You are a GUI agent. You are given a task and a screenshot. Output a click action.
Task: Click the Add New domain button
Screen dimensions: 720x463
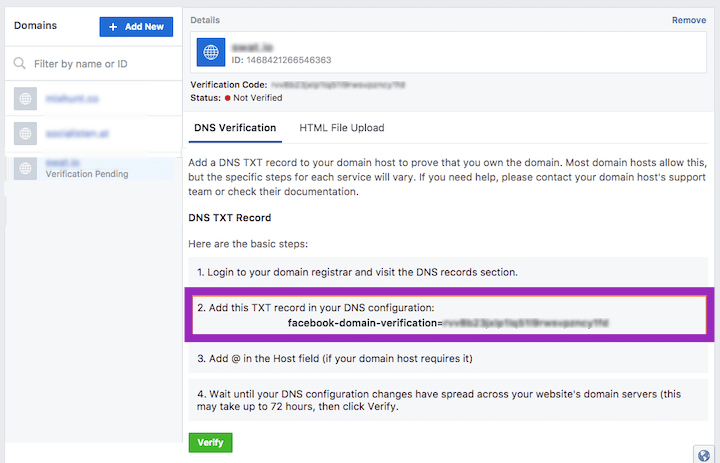136,27
